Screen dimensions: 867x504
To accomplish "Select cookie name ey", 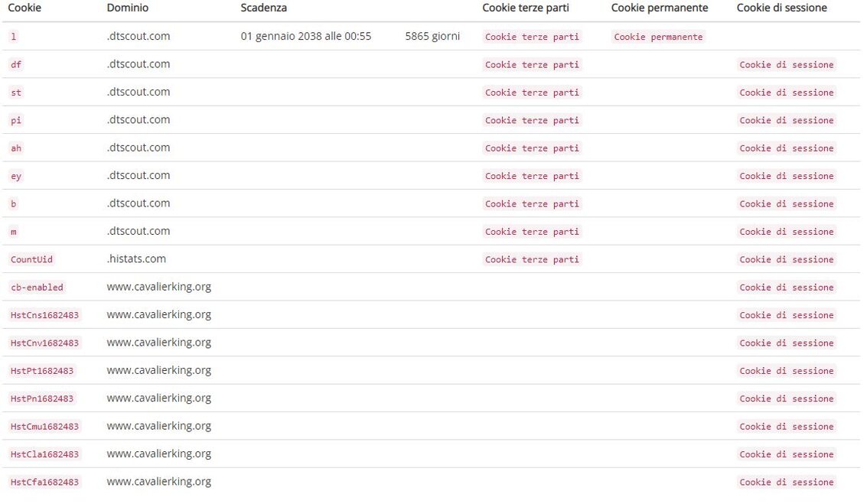I will click(16, 176).
